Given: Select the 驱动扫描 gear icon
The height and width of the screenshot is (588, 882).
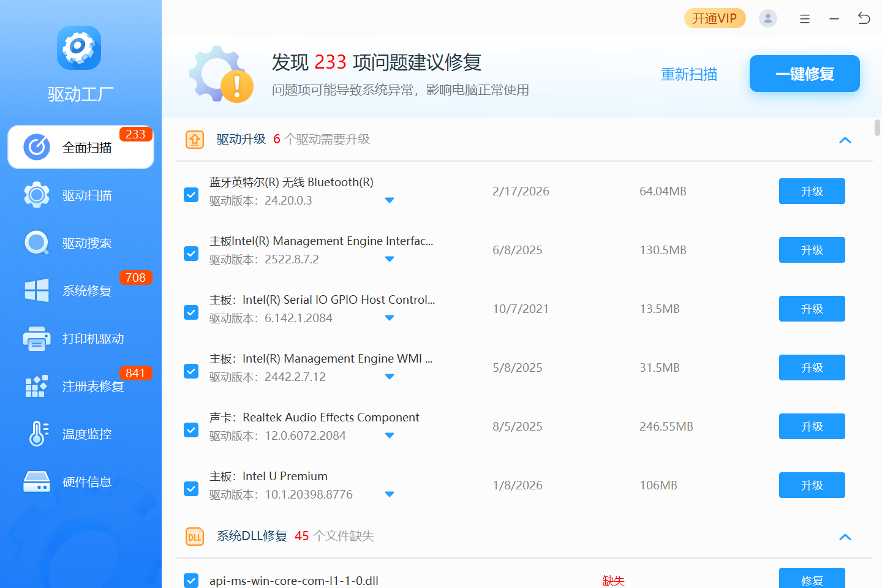Looking at the screenshot, I should 37,195.
